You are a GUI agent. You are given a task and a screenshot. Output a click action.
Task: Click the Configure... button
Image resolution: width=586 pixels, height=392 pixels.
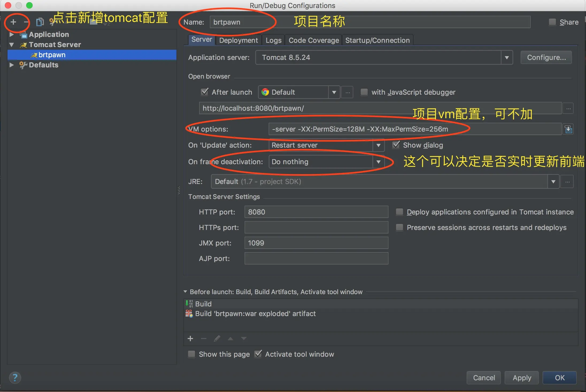(x=546, y=57)
